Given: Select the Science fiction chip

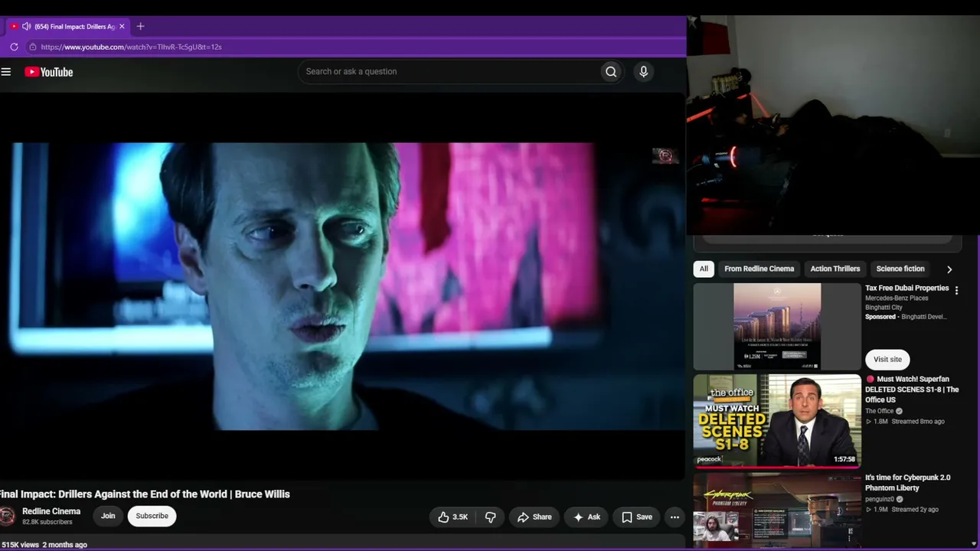Looking at the screenshot, I should click(x=900, y=269).
